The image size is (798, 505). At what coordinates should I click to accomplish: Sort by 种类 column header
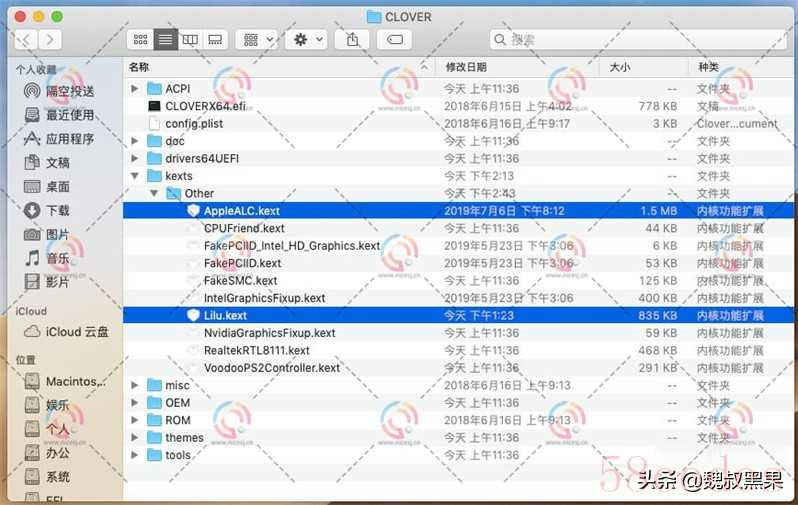tap(743, 67)
